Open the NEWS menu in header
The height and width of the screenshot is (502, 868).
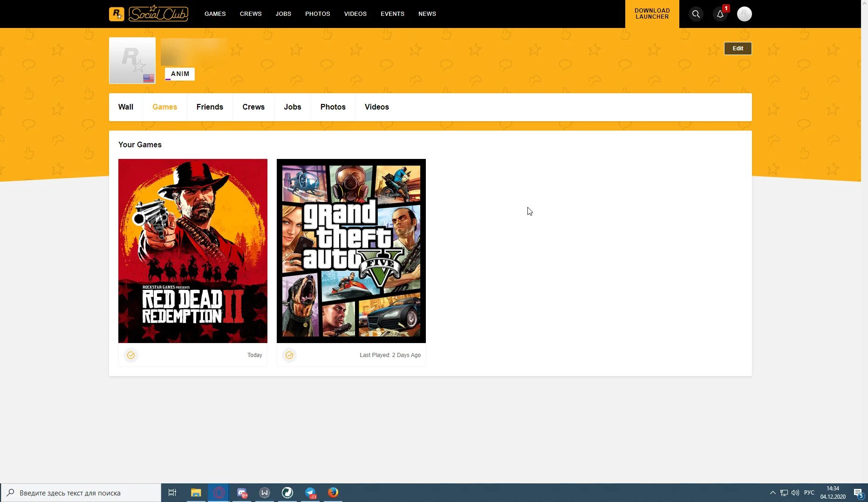[x=427, y=14]
